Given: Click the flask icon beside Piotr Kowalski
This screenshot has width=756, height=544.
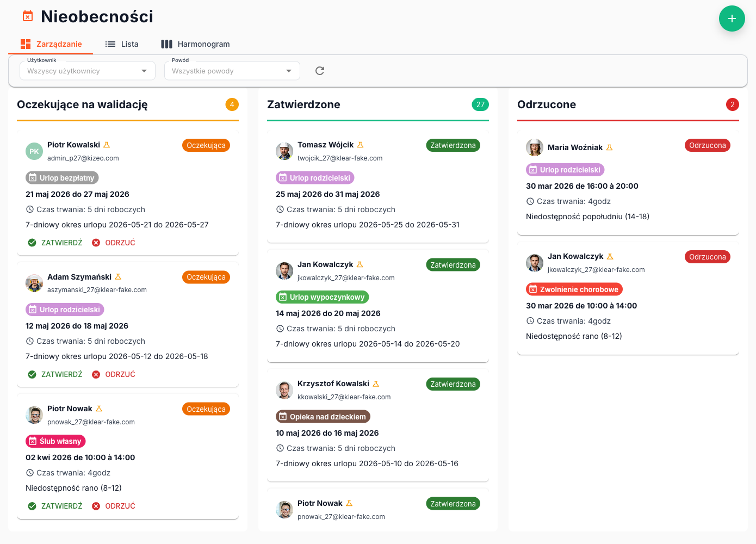Looking at the screenshot, I should [x=107, y=145].
